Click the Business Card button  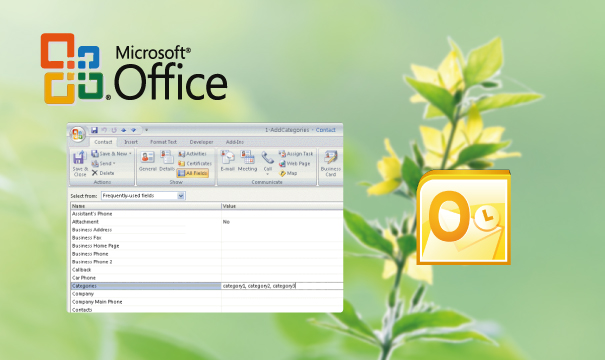331,164
